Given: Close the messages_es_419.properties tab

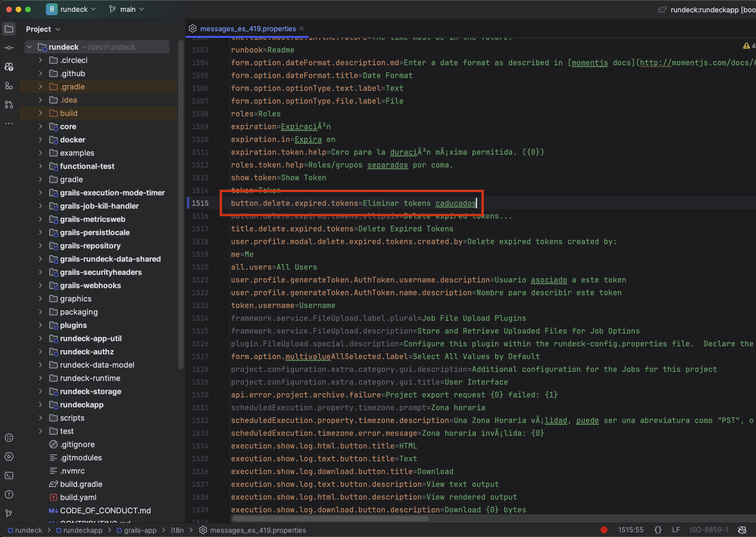Looking at the screenshot, I should [x=302, y=28].
